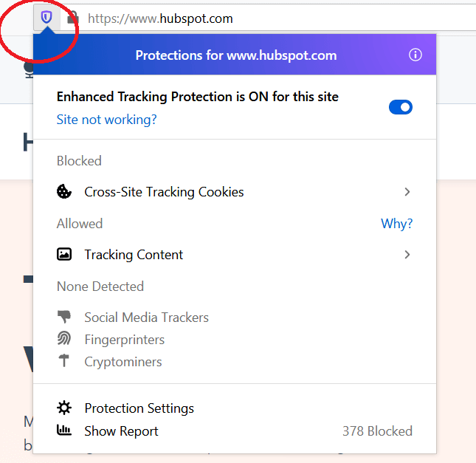Click the Fingerprinters fingerprint icon
The height and width of the screenshot is (463, 476).
[x=64, y=340]
